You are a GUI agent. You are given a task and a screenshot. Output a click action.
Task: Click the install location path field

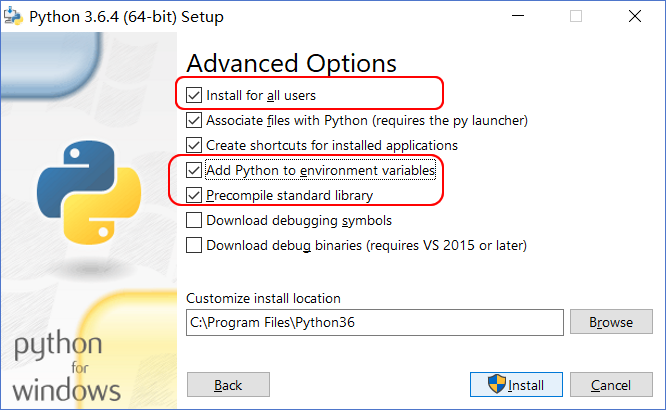374,322
